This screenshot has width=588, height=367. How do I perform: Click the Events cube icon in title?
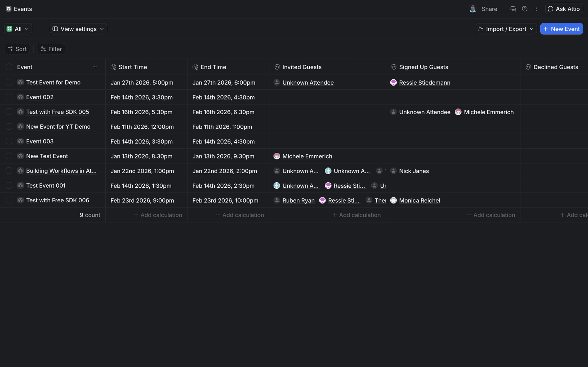tap(8, 9)
